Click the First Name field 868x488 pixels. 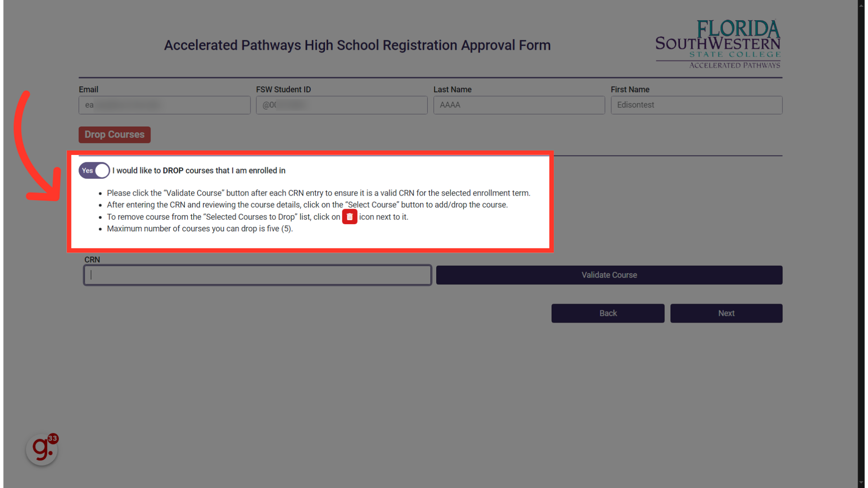click(x=696, y=105)
